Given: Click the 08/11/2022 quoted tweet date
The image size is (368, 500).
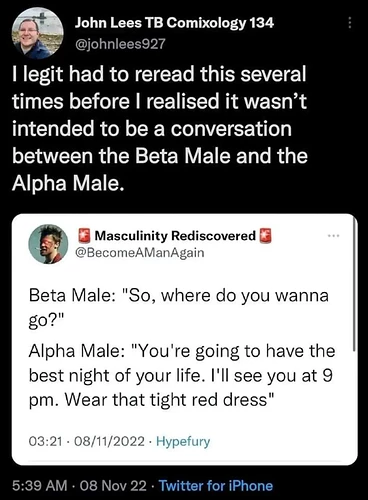Looking at the screenshot, I should pyautogui.click(x=109, y=441).
